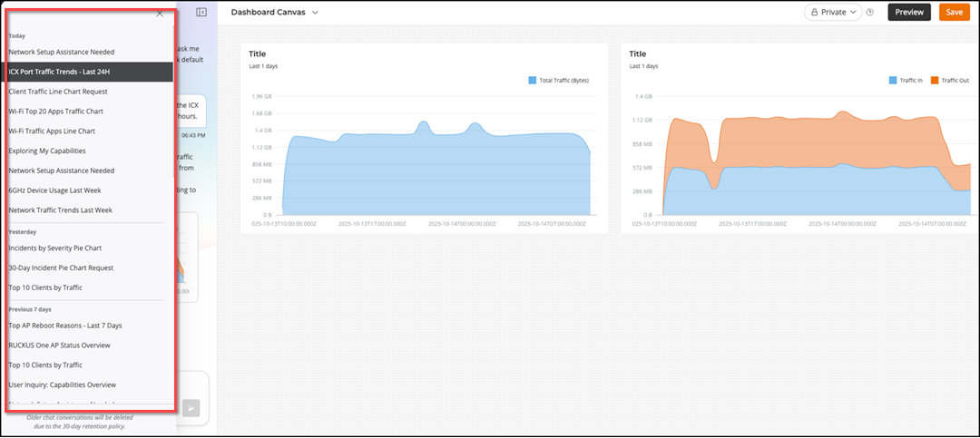The width and height of the screenshot is (980, 438).
Task: Click the help icon beside Private
Action: [869, 13]
